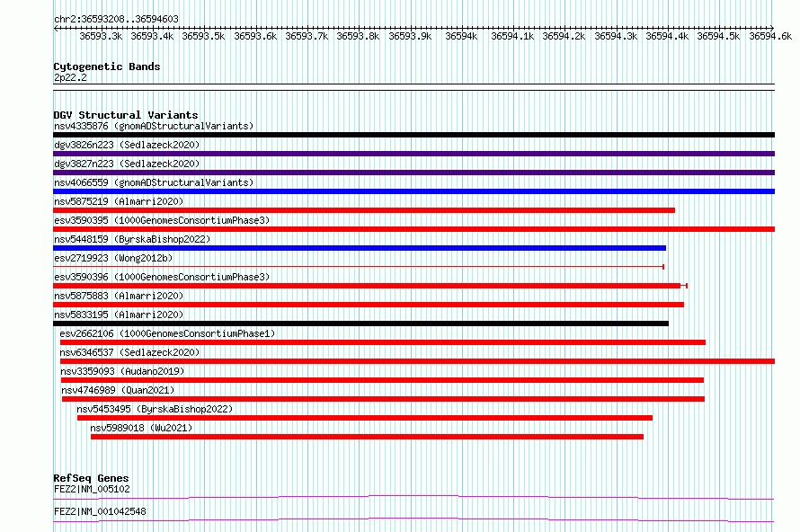Open the nsv5833195 (Almarri2020) label

[x=119, y=315]
